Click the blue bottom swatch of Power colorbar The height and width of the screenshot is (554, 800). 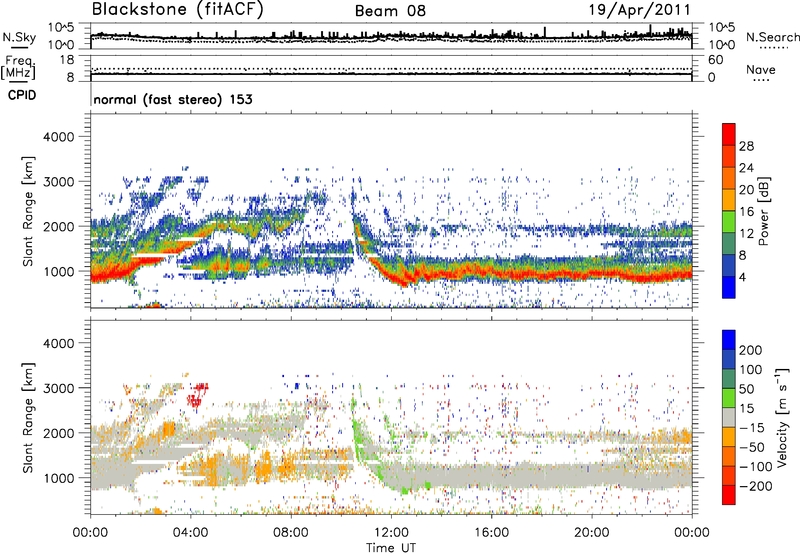click(729, 287)
